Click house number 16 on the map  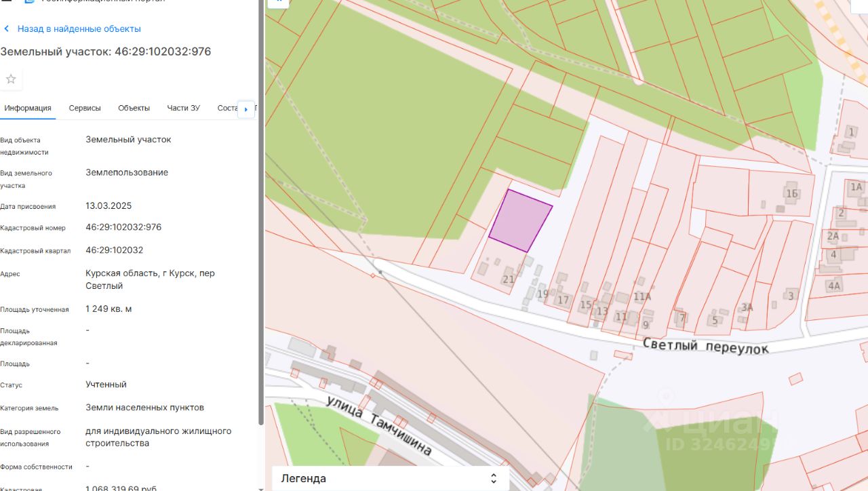point(791,193)
